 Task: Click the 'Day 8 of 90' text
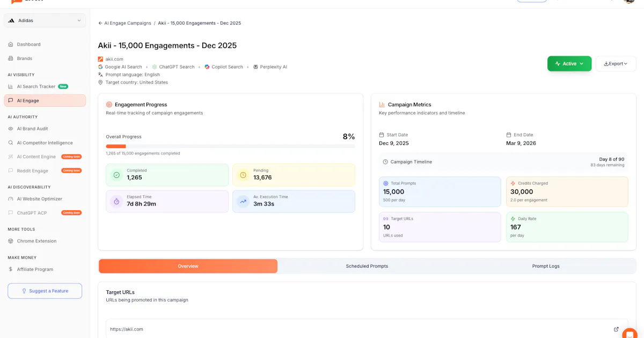pyautogui.click(x=611, y=159)
